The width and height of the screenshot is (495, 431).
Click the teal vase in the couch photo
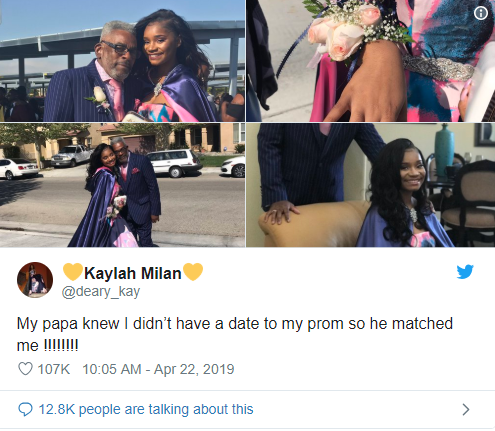[x=444, y=150]
